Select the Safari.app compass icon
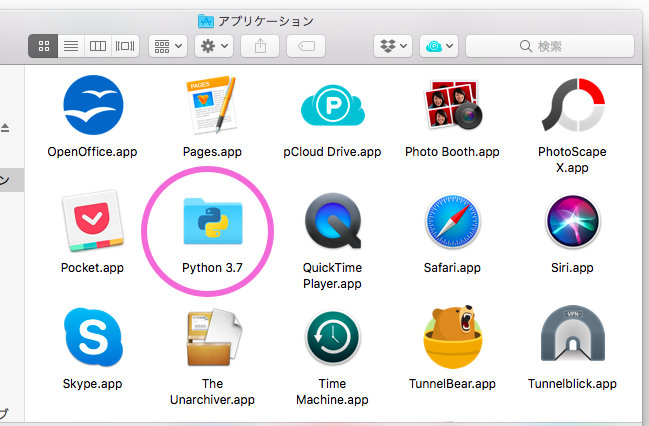 click(452, 221)
